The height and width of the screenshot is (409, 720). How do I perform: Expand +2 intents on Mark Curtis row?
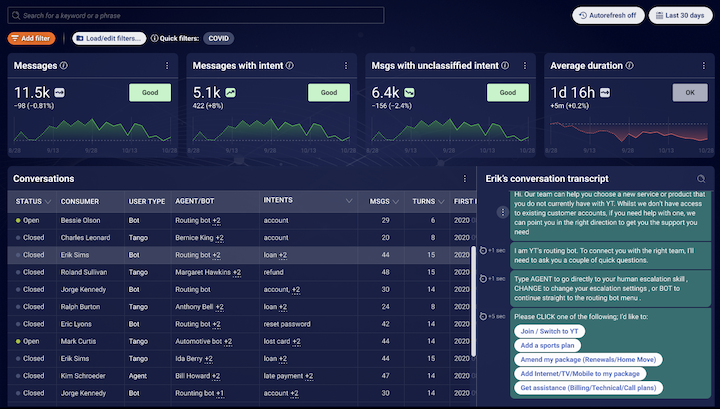pos(296,341)
